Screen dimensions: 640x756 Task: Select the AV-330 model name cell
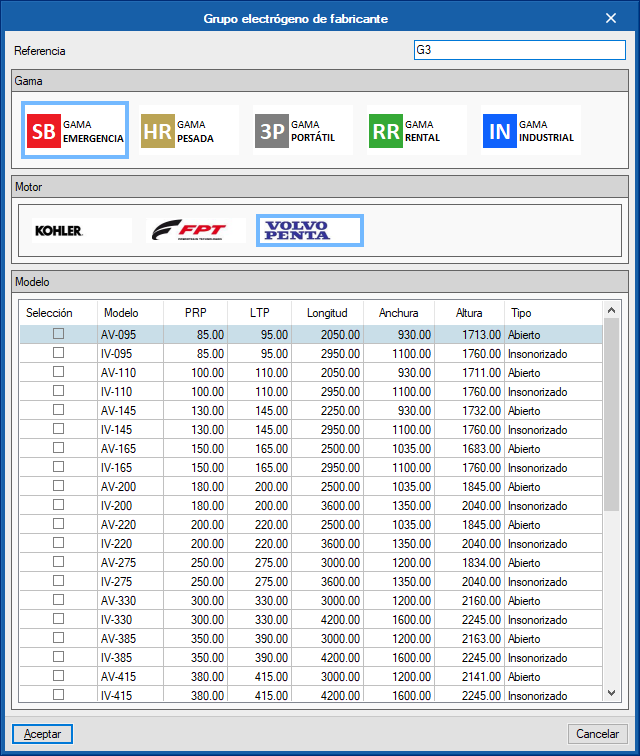(130, 600)
